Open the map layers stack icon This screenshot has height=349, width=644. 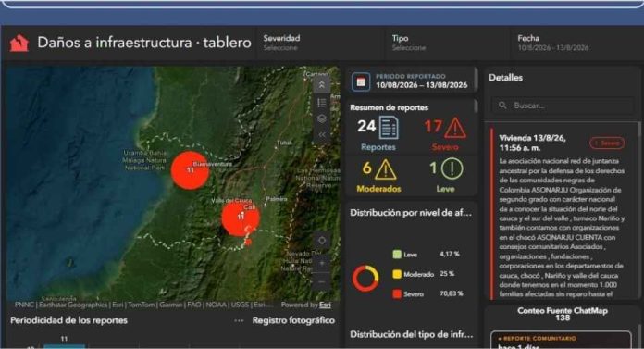pos(322,118)
